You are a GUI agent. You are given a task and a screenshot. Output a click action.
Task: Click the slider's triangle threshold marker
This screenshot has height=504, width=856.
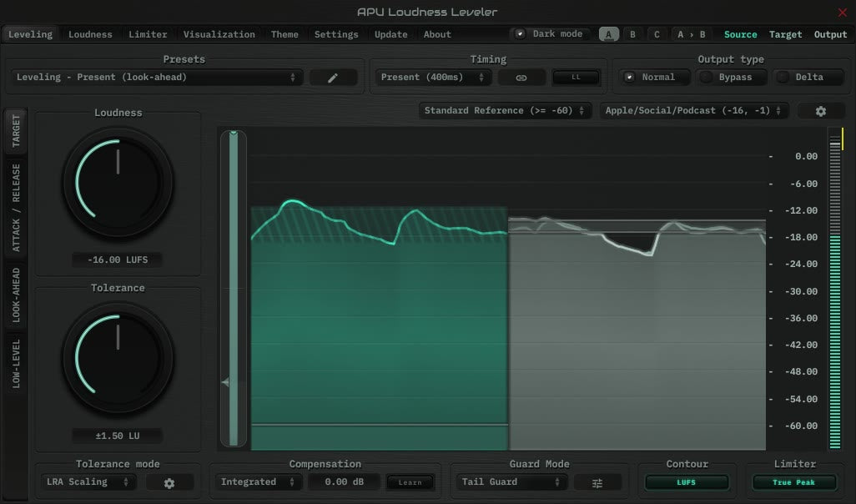[x=225, y=383]
